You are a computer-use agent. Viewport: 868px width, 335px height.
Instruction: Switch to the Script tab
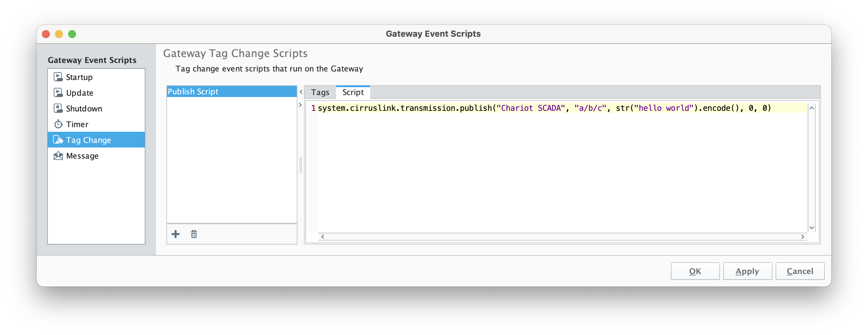click(x=353, y=92)
